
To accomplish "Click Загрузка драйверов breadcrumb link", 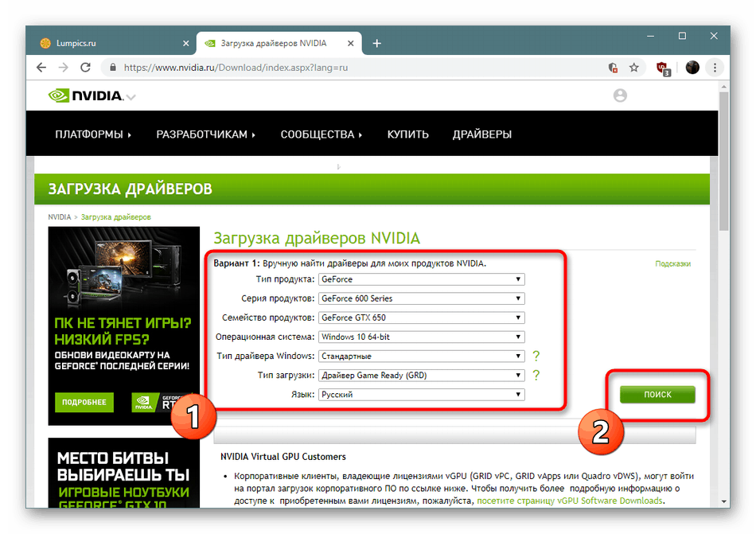I will coord(115,217).
